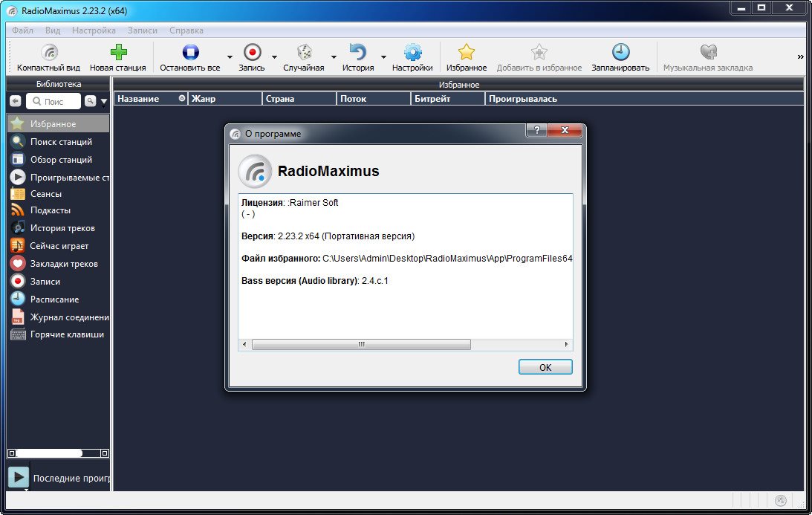Open Подкасты in sidebar
Image resolution: width=812 pixels, height=515 pixels.
tap(59, 210)
